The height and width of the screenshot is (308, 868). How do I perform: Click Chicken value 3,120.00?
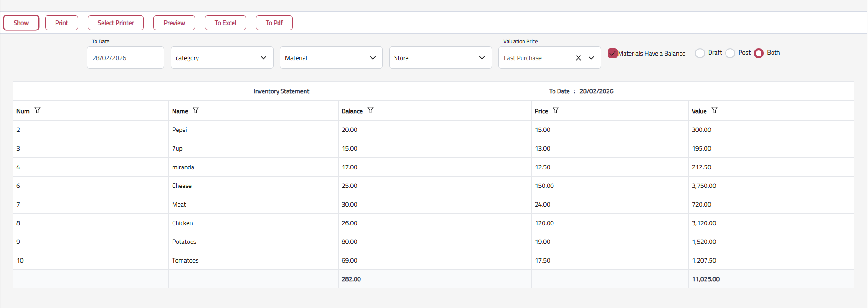pyautogui.click(x=704, y=223)
